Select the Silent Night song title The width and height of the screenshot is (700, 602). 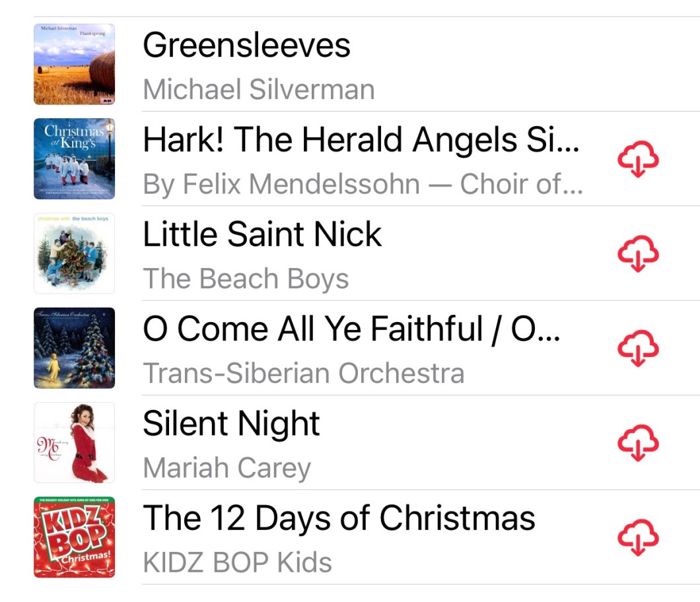(231, 423)
